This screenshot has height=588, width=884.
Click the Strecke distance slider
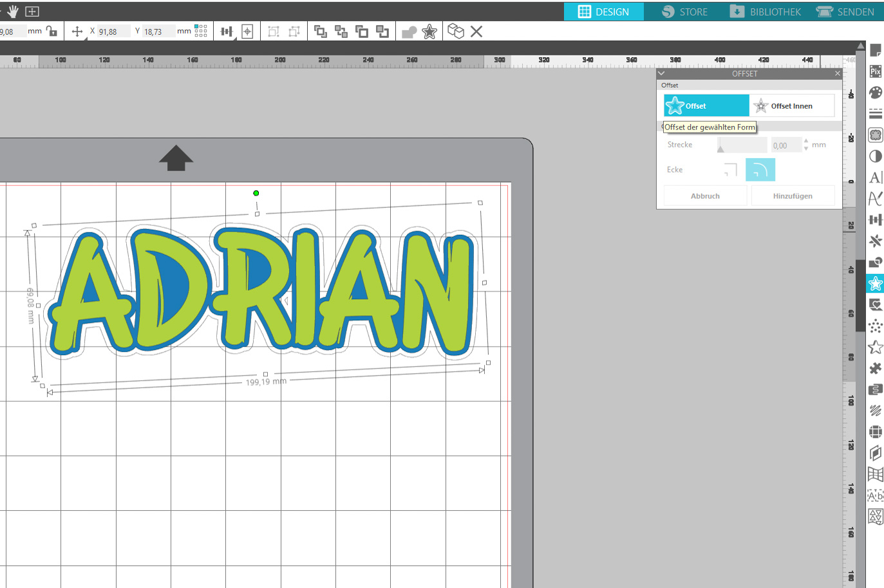[x=742, y=145]
